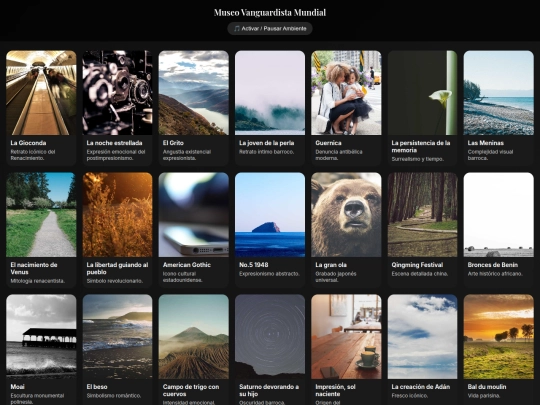Click the El Grito title text
The image size is (540, 405).
coord(173,143)
